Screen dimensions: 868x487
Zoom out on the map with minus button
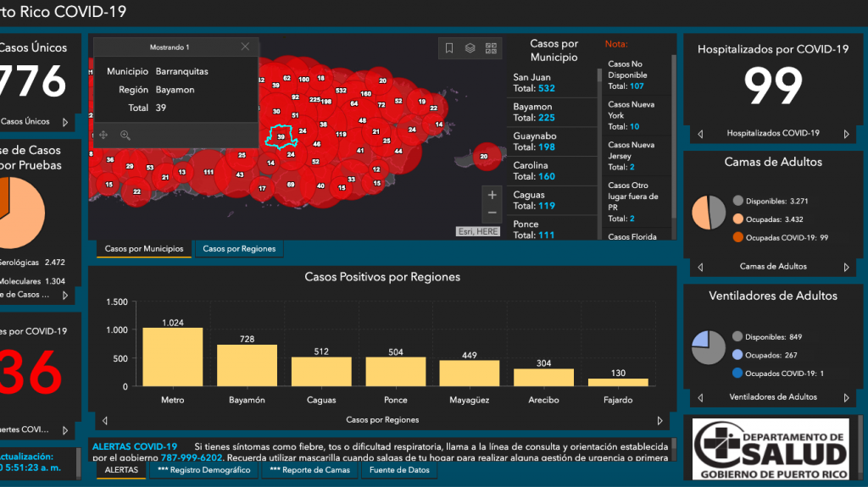(x=492, y=213)
